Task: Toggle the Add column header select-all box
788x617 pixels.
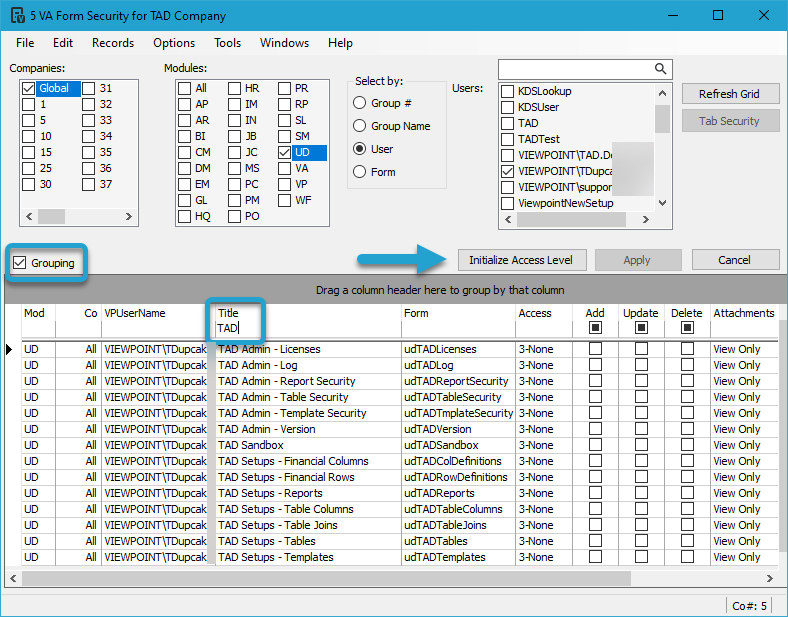Action: [595, 328]
